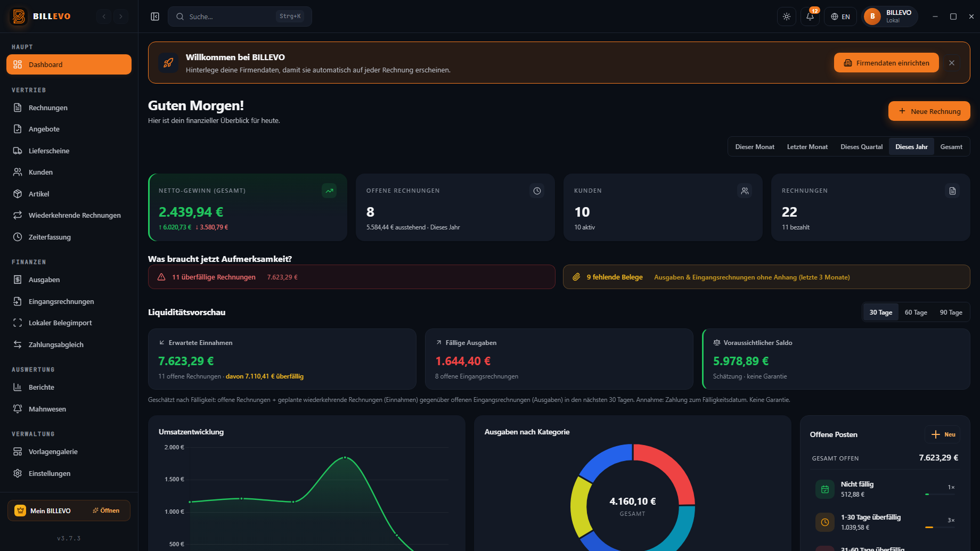The height and width of the screenshot is (551, 980).
Task: Switch liquidity preview to 60 Tage
Action: [916, 312]
